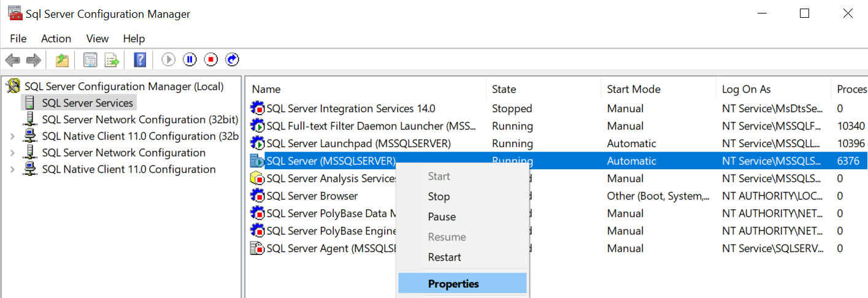868x298 pixels.
Task: Select SQL Native Client 11.0 Configuration tree item
Action: (x=129, y=169)
